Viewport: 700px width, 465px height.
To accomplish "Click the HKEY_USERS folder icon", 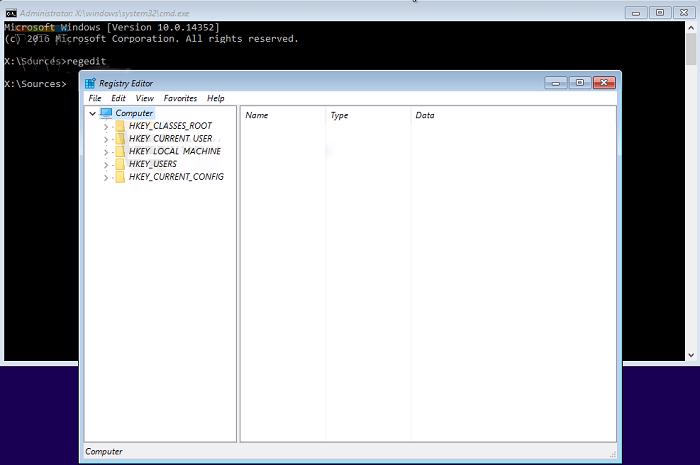I will pyautogui.click(x=120, y=164).
